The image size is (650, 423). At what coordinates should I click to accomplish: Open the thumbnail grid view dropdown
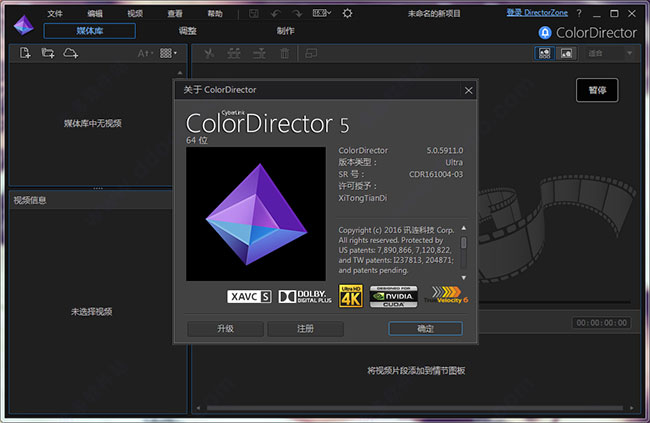pos(168,53)
